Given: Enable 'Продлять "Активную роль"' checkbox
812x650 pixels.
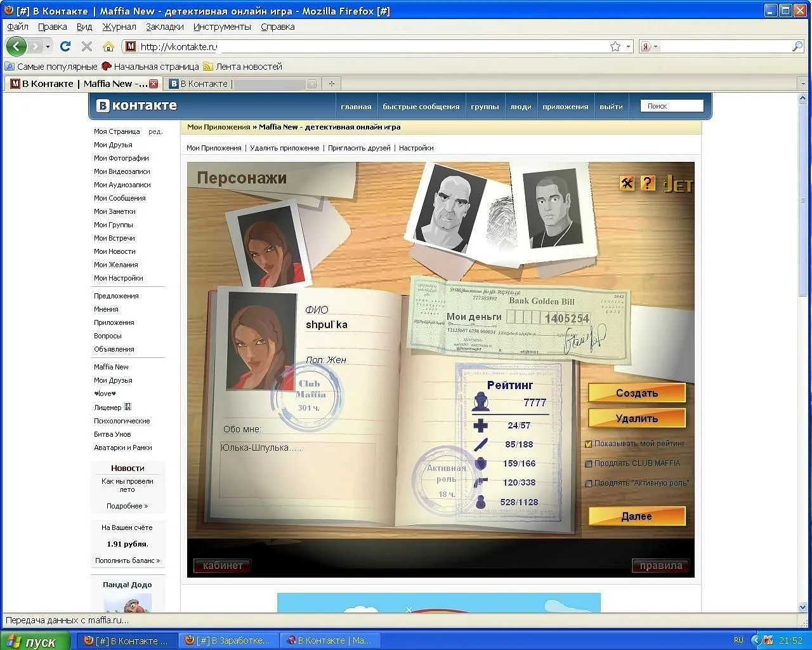Looking at the screenshot, I should coord(588,483).
